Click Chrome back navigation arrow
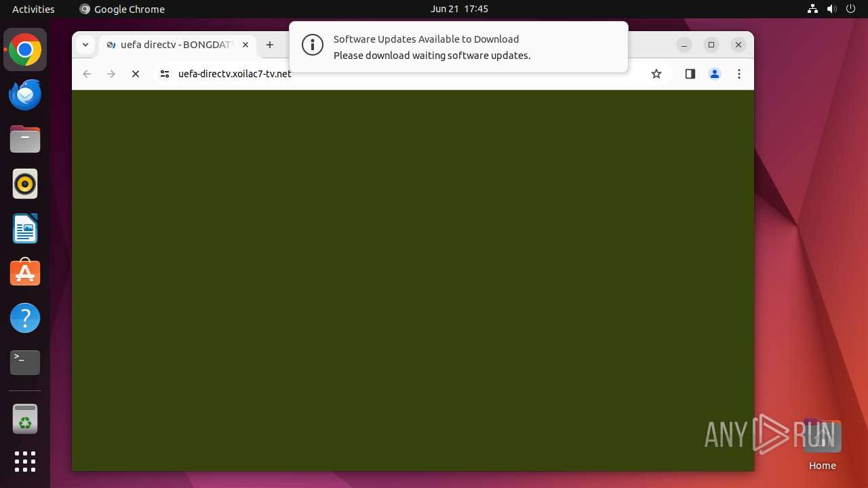The image size is (868, 488). pos(87,74)
